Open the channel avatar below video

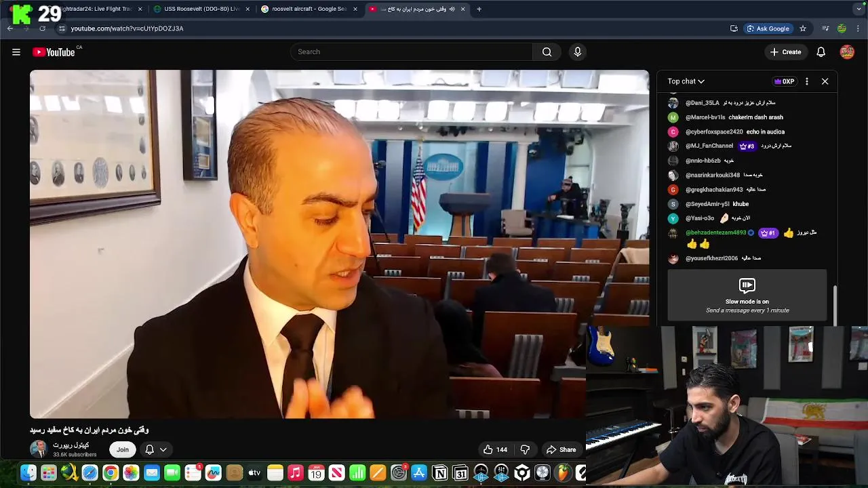[38, 449]
